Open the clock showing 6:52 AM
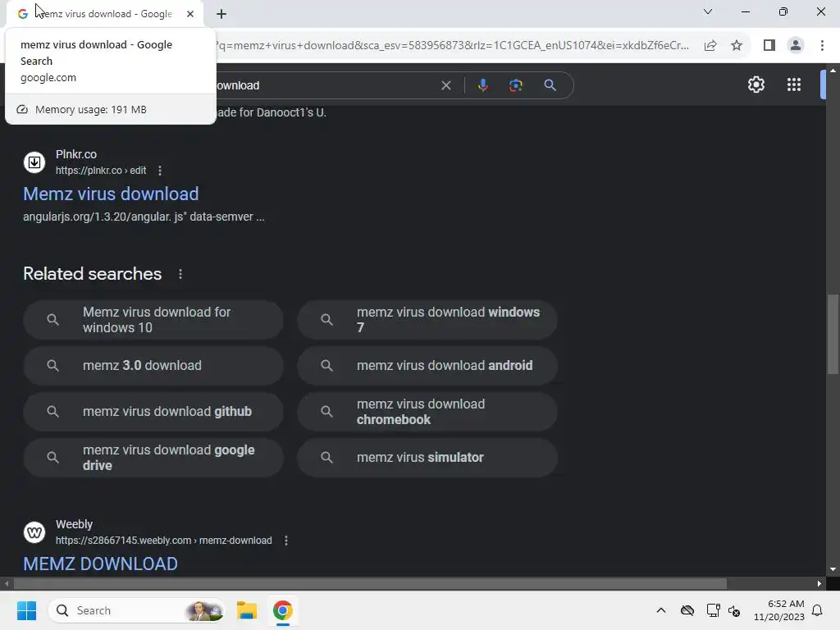The image size is (840, 630). (779, 610)
